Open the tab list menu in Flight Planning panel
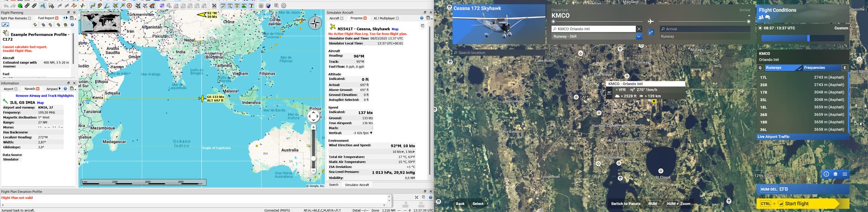The image size is (868, 212). click(x=72, y=18)
